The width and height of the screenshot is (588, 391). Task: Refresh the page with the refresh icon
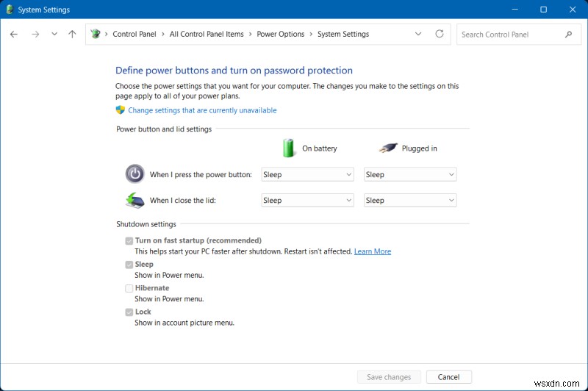coord(440,34)
